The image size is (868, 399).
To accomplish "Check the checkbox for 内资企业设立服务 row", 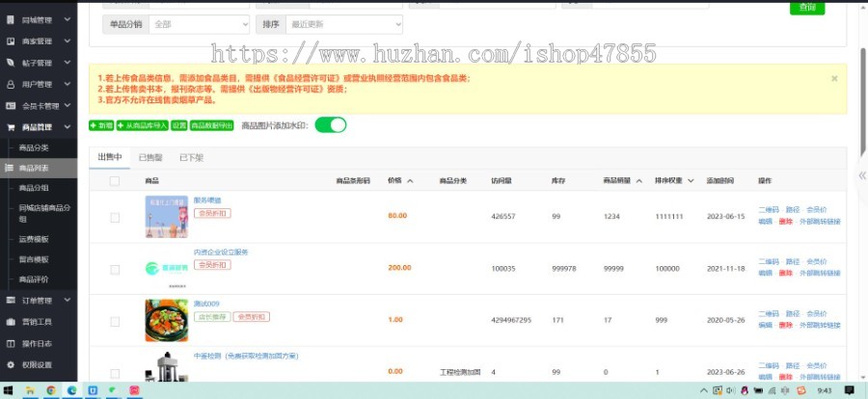I will click(x=115, y=270).
